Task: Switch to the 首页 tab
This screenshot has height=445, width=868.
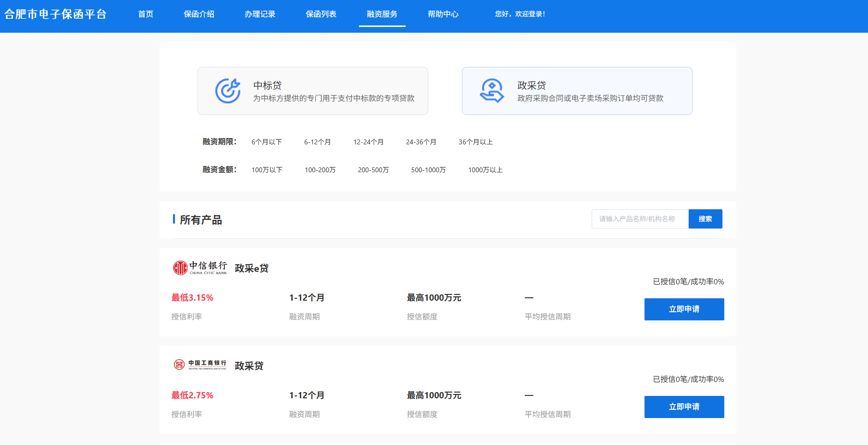Action: [146, 14]
